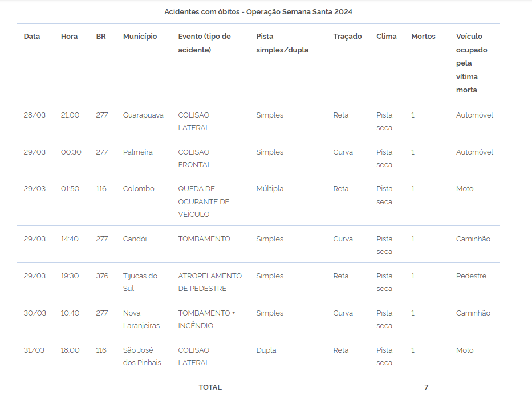The width and height of the screenshot is (532, 408).
Task: Click the 'São José dos Pinhais' cell
Action: coord(142,356)
